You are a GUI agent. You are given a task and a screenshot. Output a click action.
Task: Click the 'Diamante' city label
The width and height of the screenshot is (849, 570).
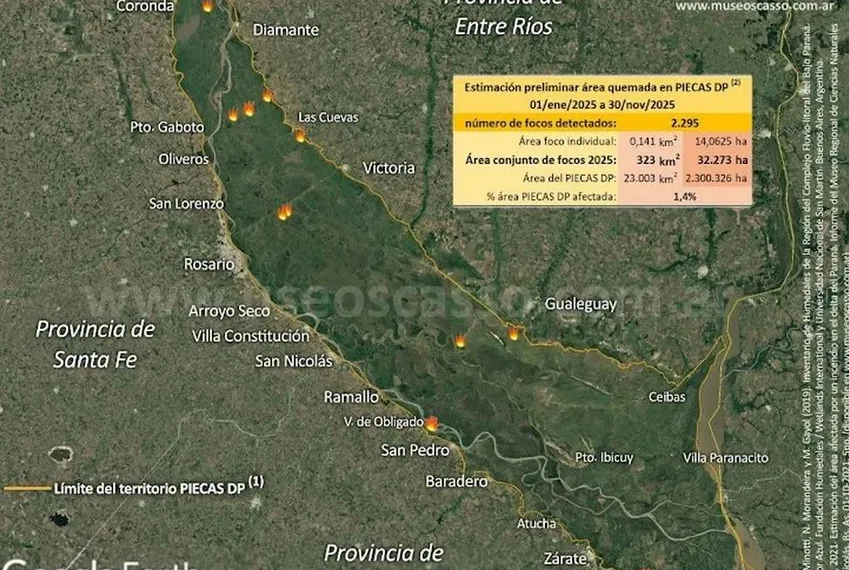coord(286,30)
